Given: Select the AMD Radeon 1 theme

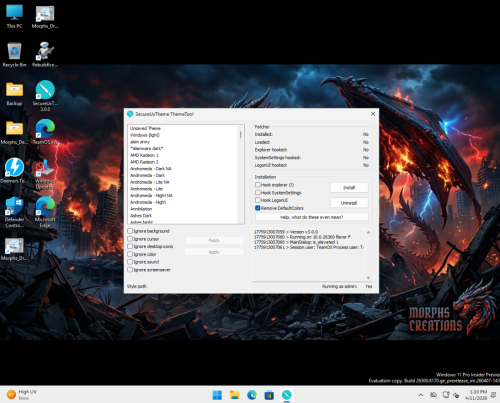Looking at the screenshot, I should click(x=144, y=155).
